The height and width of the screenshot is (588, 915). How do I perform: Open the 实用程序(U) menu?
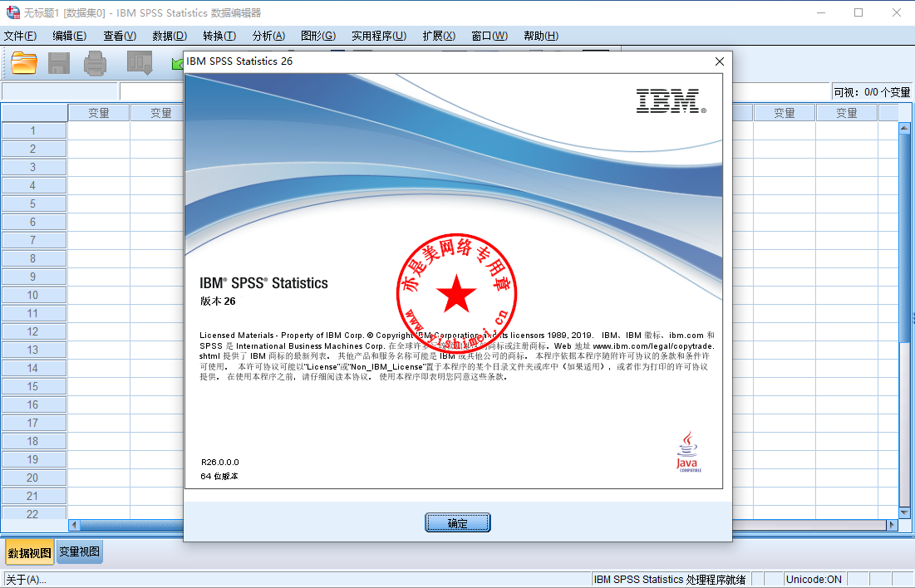pyautogui.click(x=379, y=36)
